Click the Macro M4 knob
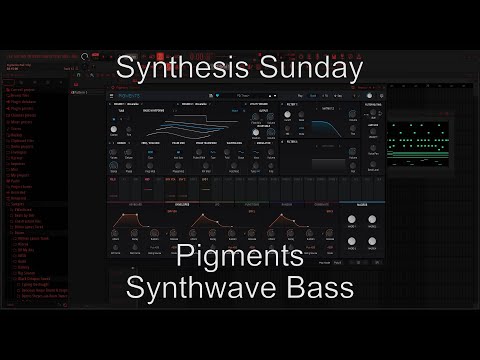Viewport: 480px width, 360px height. pyautogui.click(x=372, y=241)
